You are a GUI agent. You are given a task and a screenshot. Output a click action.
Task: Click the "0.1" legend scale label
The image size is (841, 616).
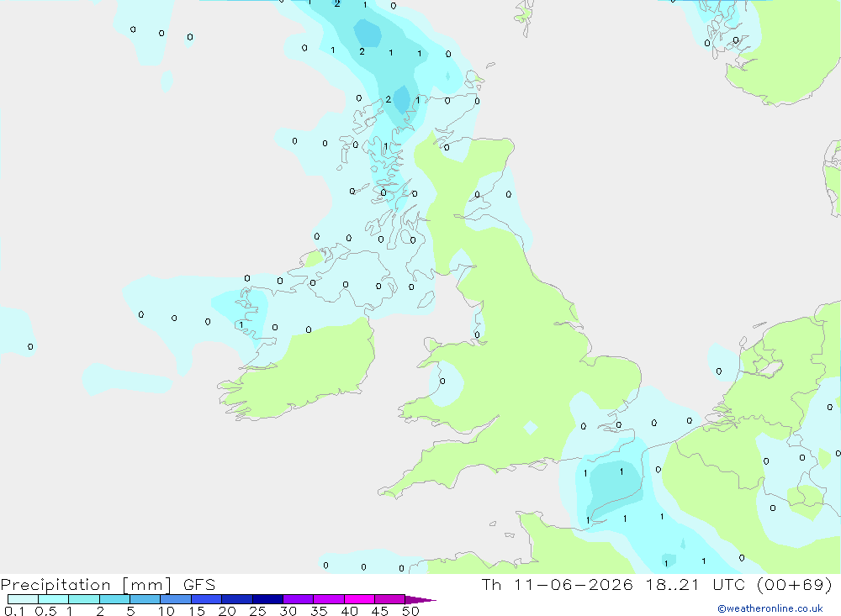pyautogui.click(x=14, y=611)
